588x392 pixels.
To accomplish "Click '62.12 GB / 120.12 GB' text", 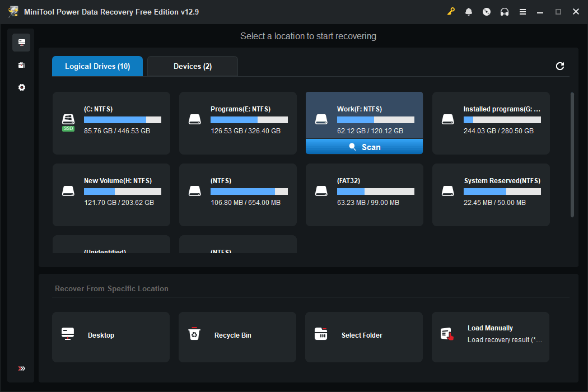I will 370,131.
